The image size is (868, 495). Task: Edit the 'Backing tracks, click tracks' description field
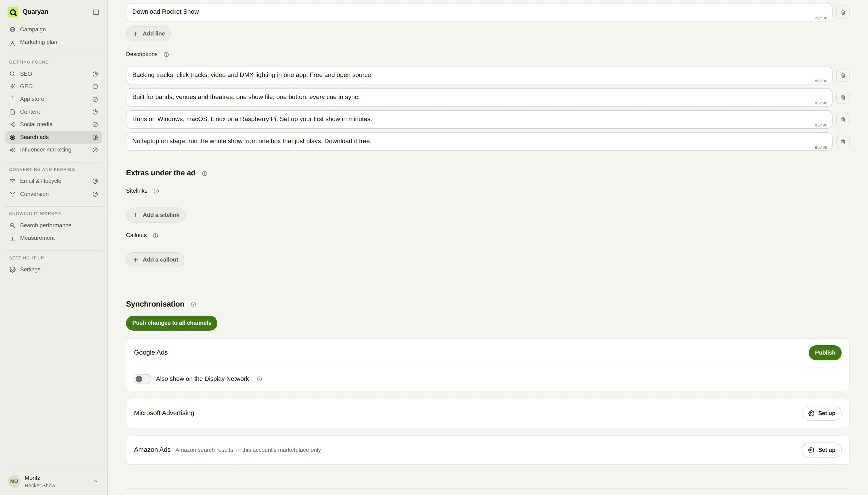click(x=479, y=75)
